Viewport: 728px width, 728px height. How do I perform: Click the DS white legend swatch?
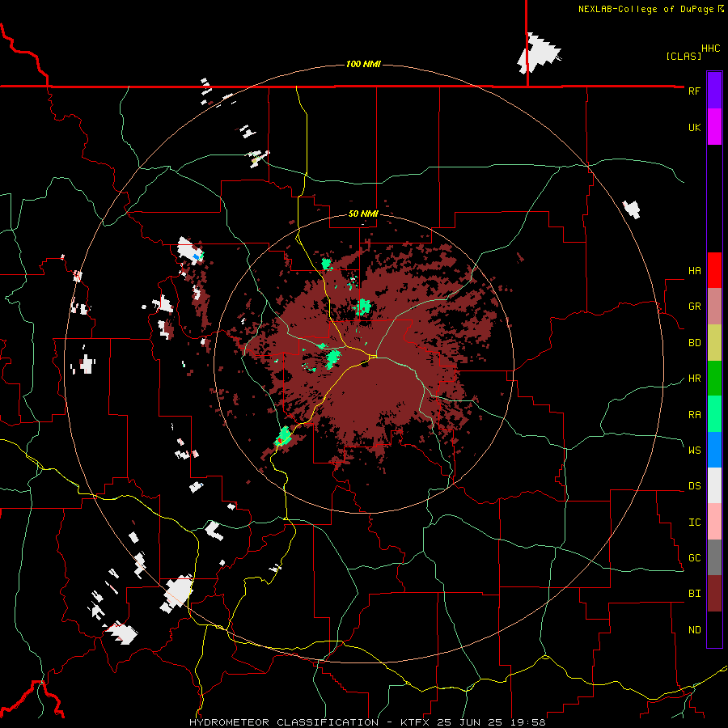714,485
